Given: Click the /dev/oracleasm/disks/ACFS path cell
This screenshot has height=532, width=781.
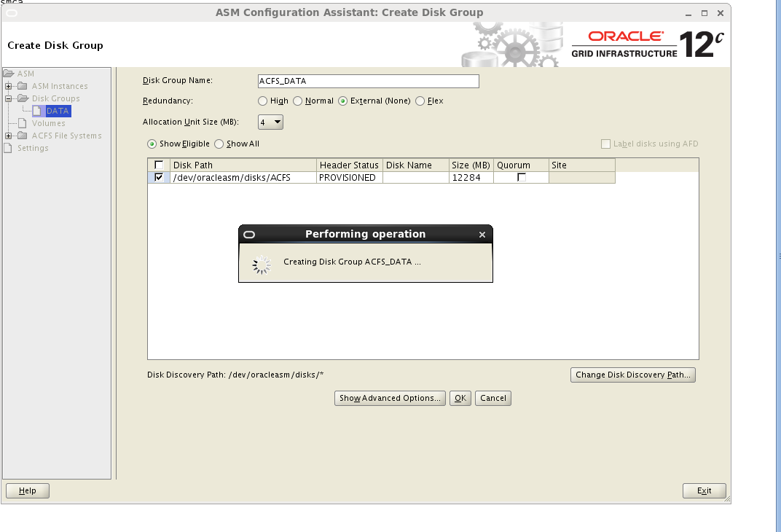Looking at the screenshot, I should 243,177.
